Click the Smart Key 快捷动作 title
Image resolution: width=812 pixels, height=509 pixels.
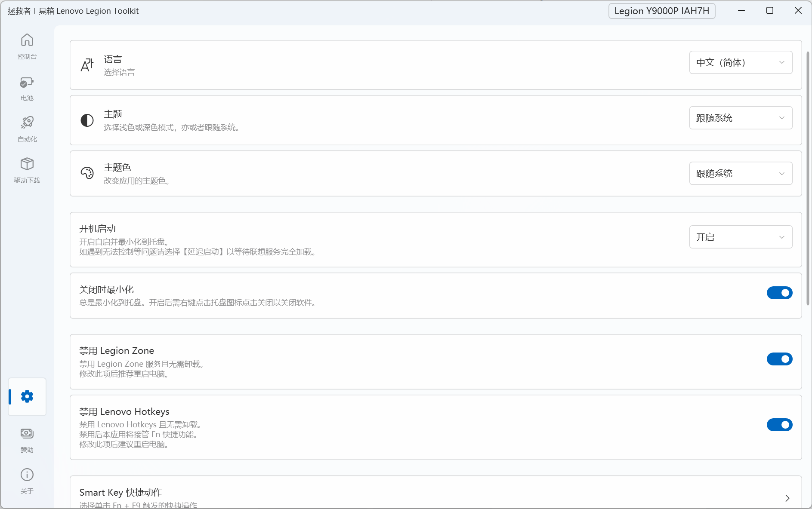point(120,493)
